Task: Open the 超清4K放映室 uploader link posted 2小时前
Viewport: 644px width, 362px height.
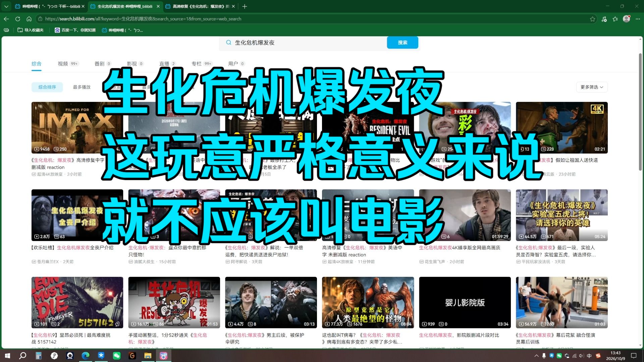Action: [x=50, y=174]
